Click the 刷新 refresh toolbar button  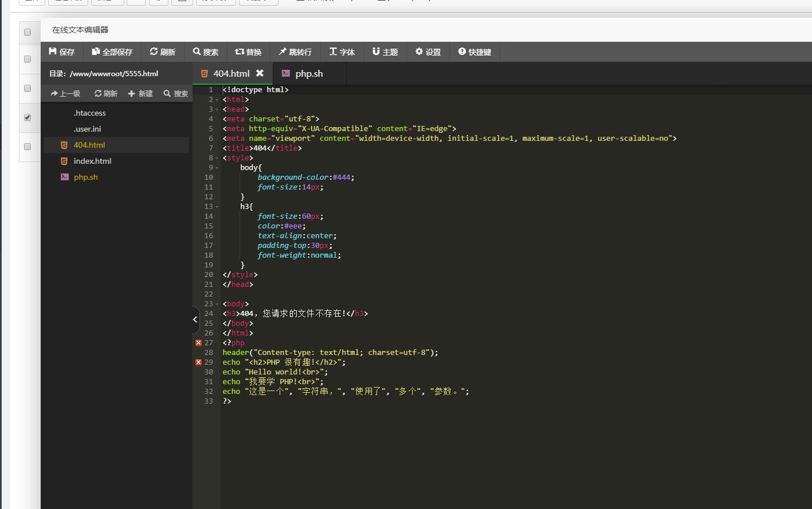pos(163,52)
